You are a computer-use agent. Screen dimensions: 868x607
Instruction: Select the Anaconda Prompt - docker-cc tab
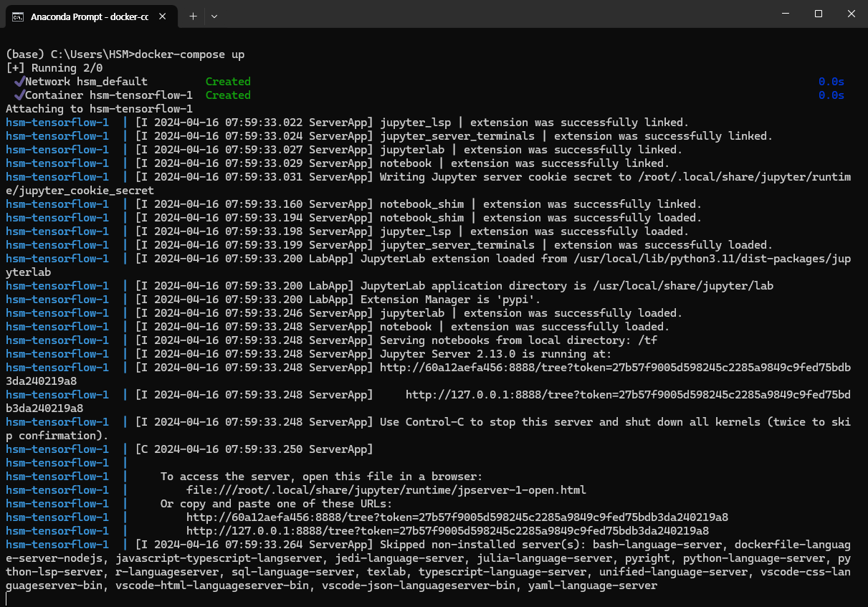click(92, 16)
